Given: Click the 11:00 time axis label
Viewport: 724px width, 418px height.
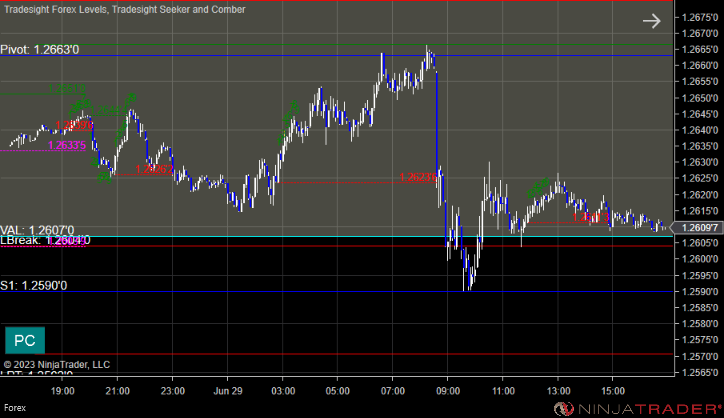Looking at the screenshot, I should coord(503,391).
